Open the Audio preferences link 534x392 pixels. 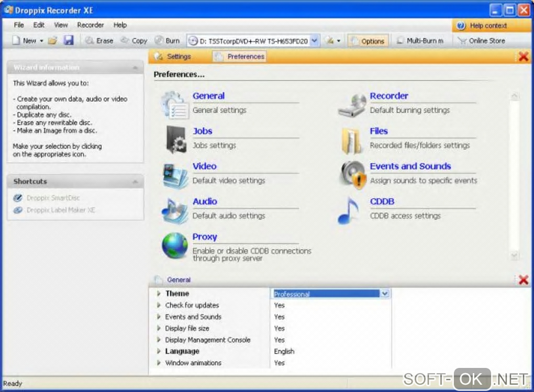click(205, 201)
